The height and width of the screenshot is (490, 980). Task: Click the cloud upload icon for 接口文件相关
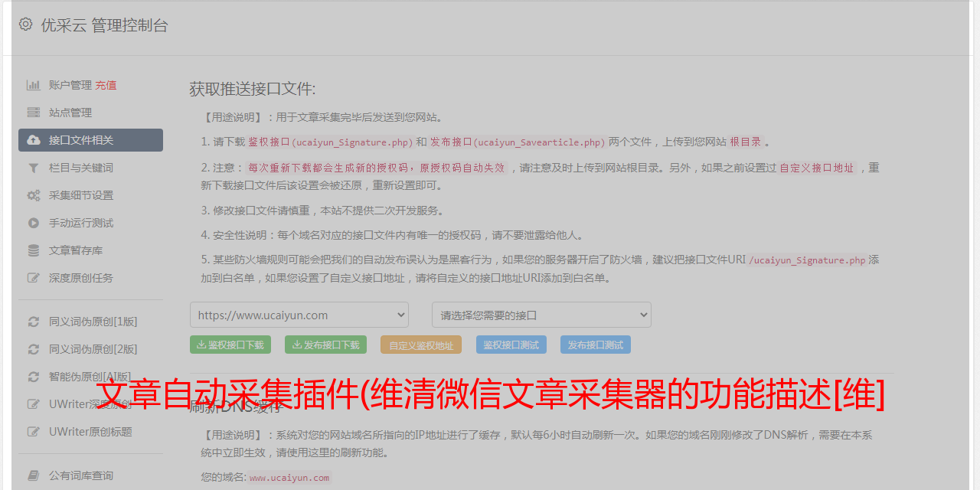(x=34, y=140)
